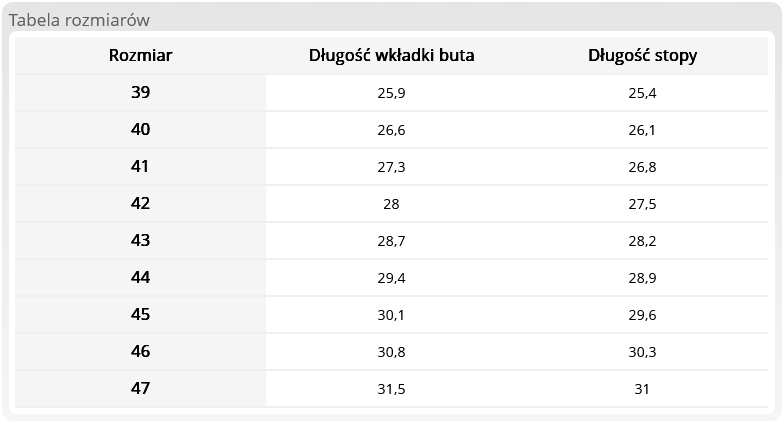Select size 45 in the table
Viewport: 782px width, 422px height.
point(140,315)
